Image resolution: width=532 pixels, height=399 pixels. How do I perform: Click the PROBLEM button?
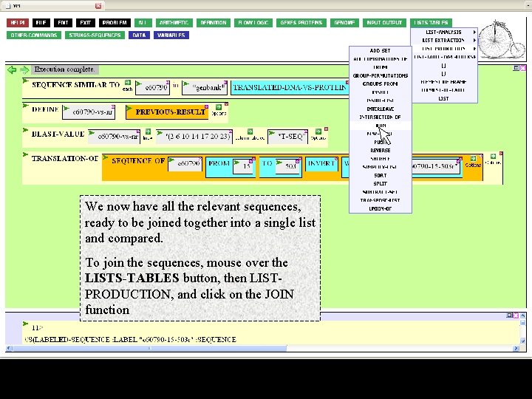pos(115,23)
